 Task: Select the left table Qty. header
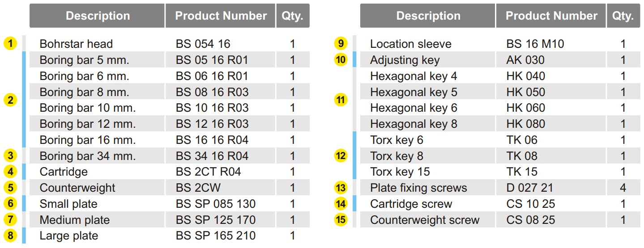tap(293, 16)
